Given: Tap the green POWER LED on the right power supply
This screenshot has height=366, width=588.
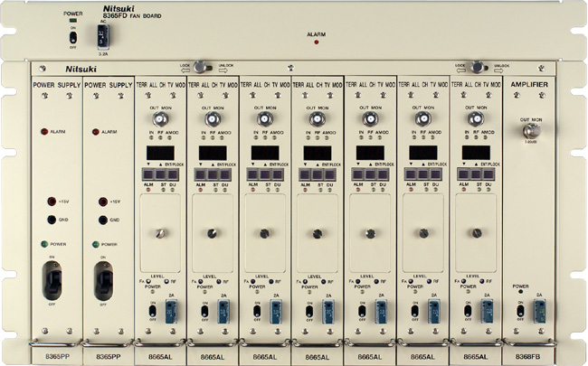Looking at the screenshot, I should click(x=96, y=245).
